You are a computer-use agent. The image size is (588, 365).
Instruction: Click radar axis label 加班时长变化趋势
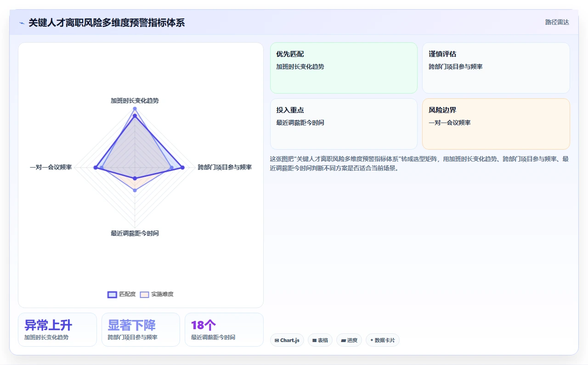click(135, 101)
